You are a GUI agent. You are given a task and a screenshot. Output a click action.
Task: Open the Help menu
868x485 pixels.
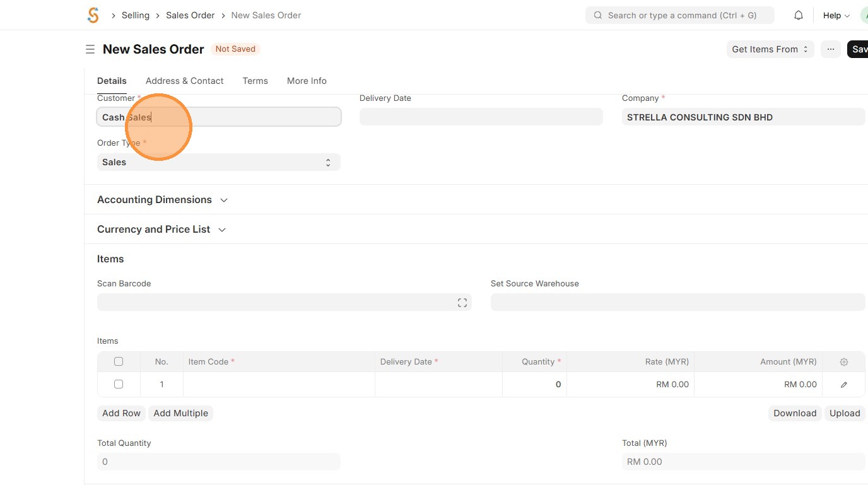point(836,15)
